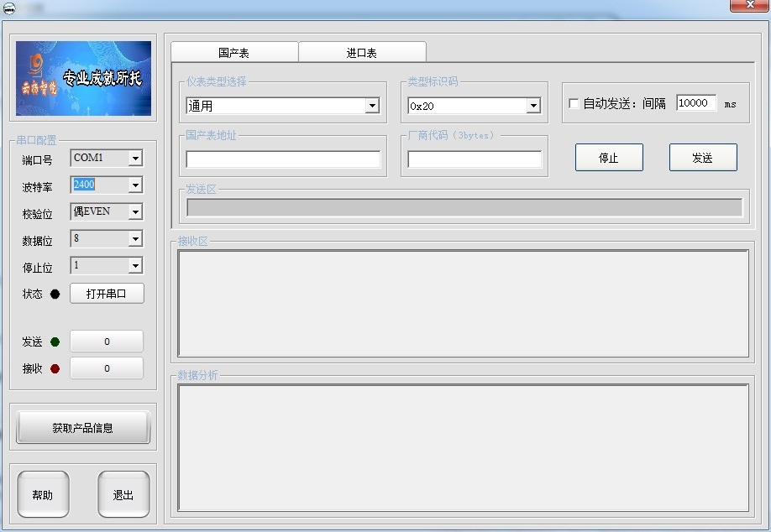
Task: Switch to the 国产表 tab
Action: 234,53
